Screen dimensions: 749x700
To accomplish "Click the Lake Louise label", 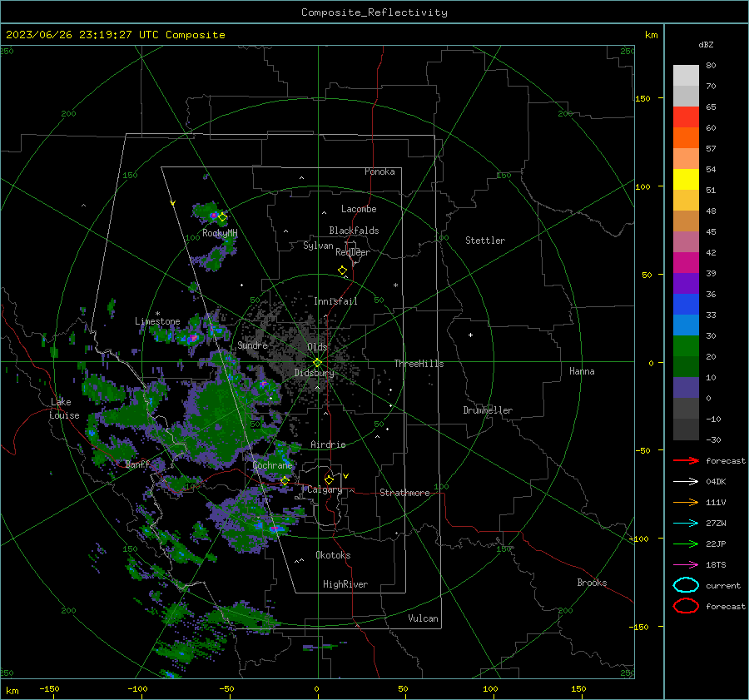I will coord(64,409).
